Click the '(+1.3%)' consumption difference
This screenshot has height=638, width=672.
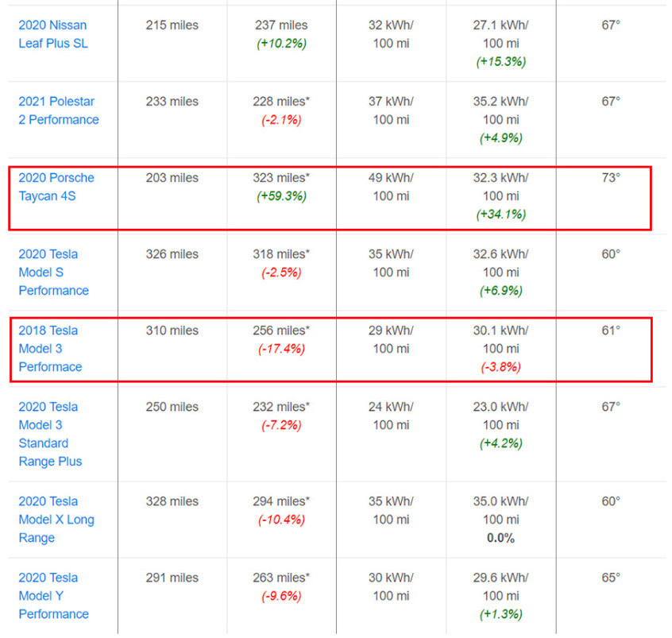coord(501,614)
